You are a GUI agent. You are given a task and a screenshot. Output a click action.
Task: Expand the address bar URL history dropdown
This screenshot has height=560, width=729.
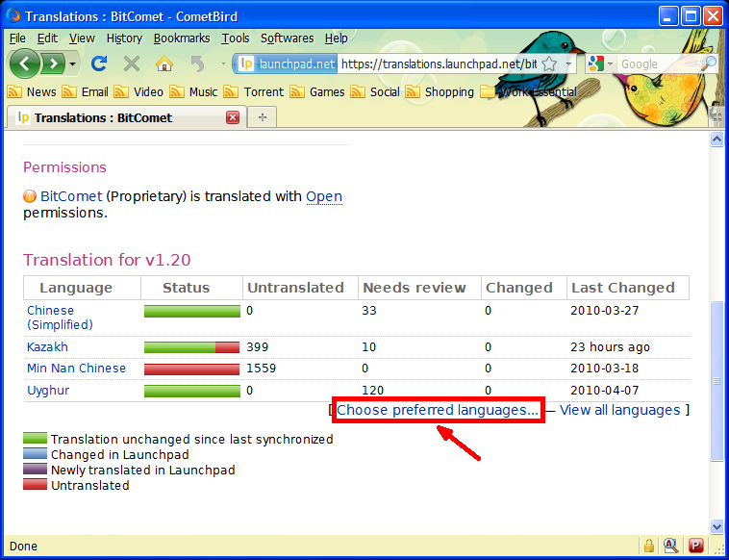coord(569,64)
